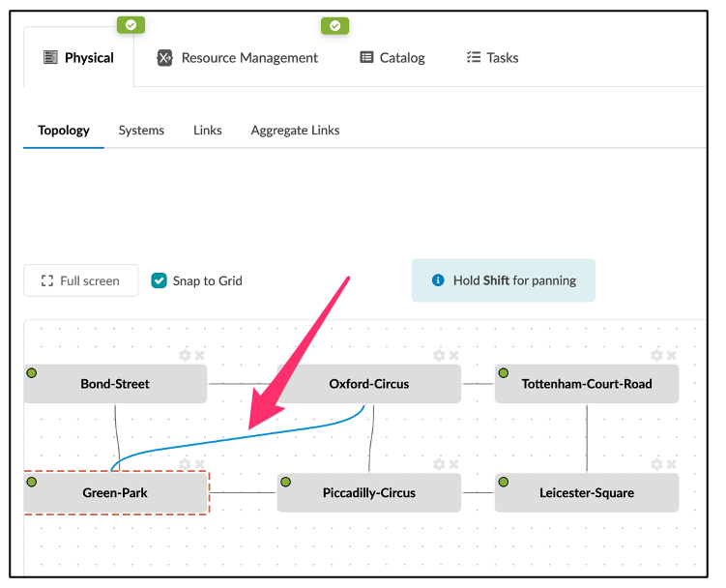The height and width of the screenshot is (588, 726).
Task: Click green check badge above Resource Management
Action: pyautogui.click(x=334, y=26)
